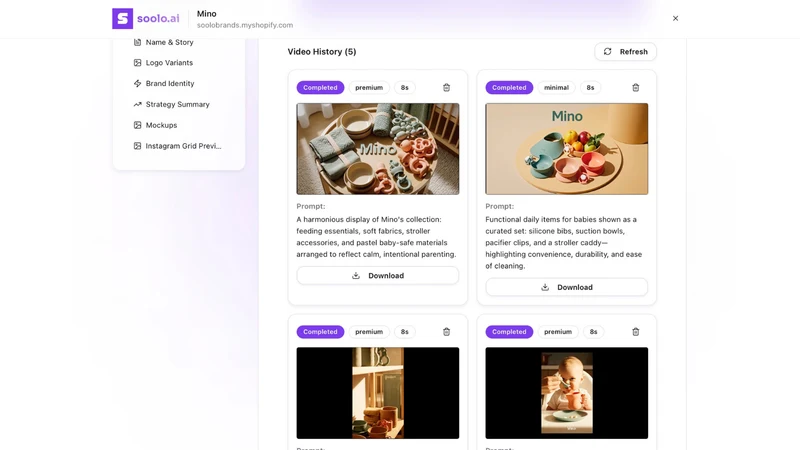Viewport: 800px width, 450px height.
Task: Click the Video History (5) heading
Action: pos(322,52)
